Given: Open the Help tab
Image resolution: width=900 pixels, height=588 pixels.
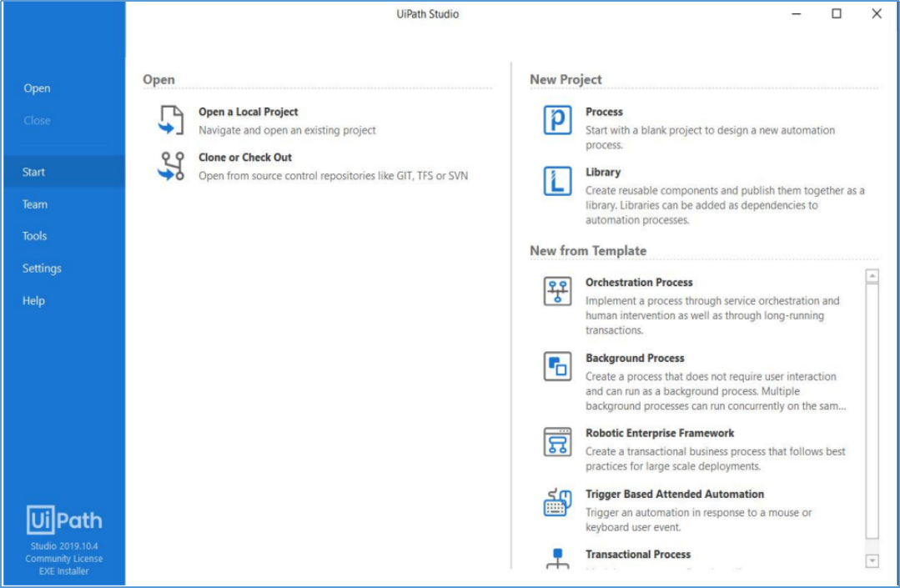Looking at the screenshot, I should (x=33, y=300).
